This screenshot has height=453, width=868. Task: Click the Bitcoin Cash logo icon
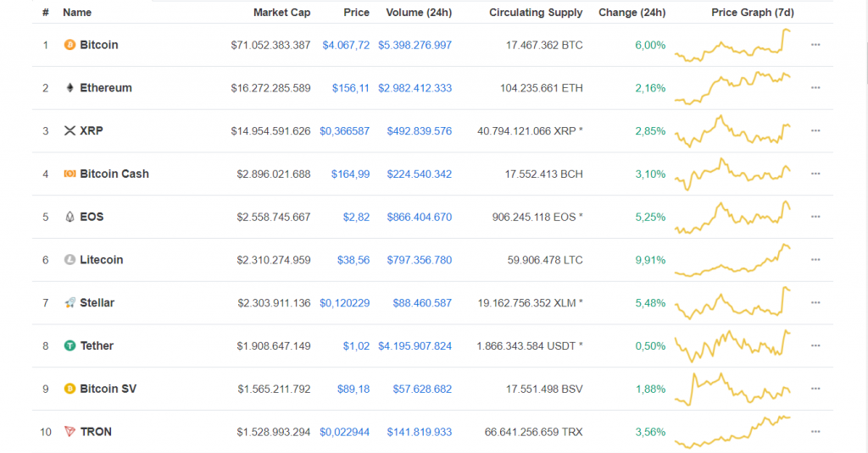[x=70, y=174]
